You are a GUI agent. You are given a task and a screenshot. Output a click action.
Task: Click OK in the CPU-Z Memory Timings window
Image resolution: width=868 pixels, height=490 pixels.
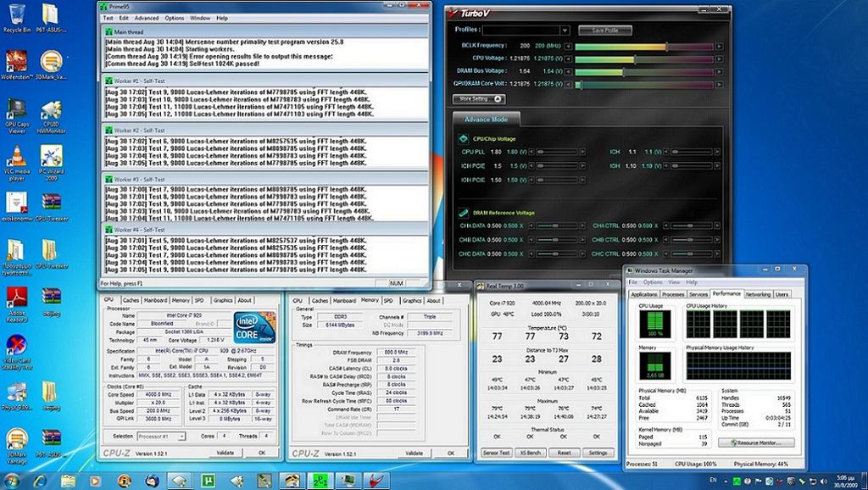coord(451,454)
